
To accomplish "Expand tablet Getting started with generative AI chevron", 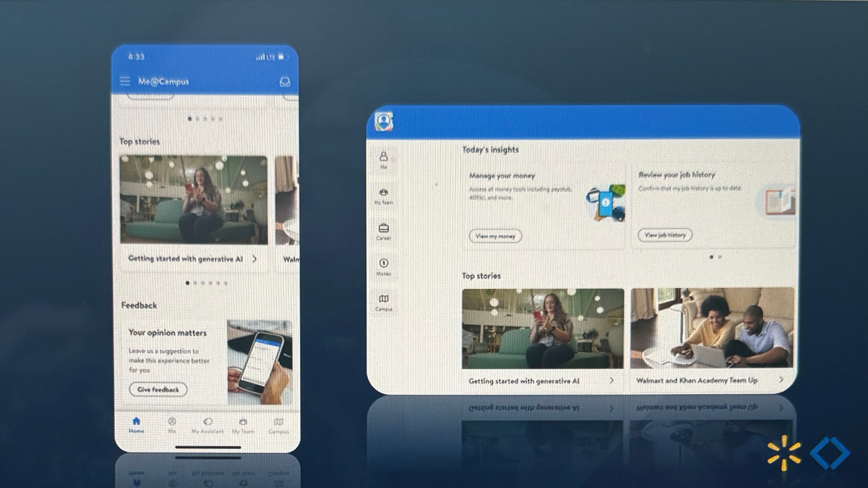I will [612, 380].
